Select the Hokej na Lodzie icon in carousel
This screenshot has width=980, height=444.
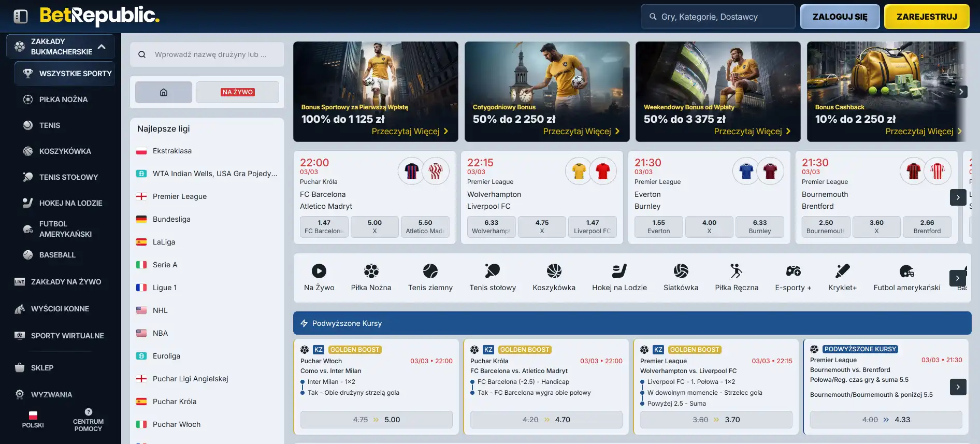point(619,271)
